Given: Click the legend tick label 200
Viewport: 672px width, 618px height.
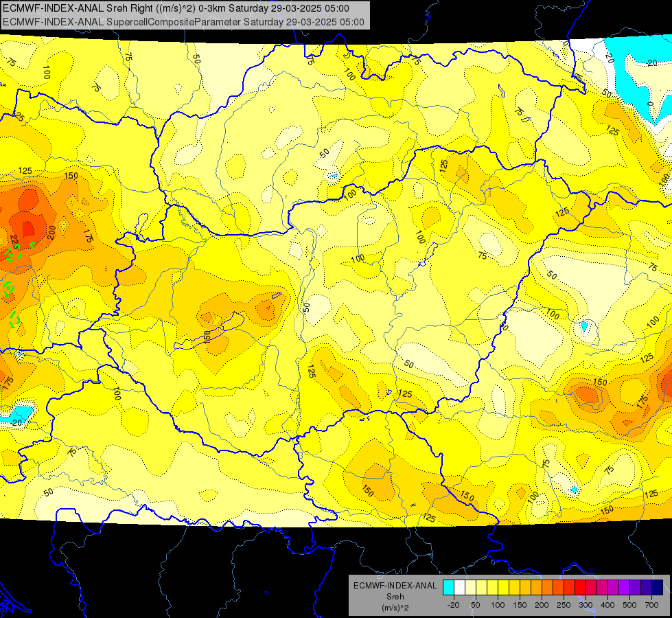Looking at the screenshot, I should coord(542,605).
